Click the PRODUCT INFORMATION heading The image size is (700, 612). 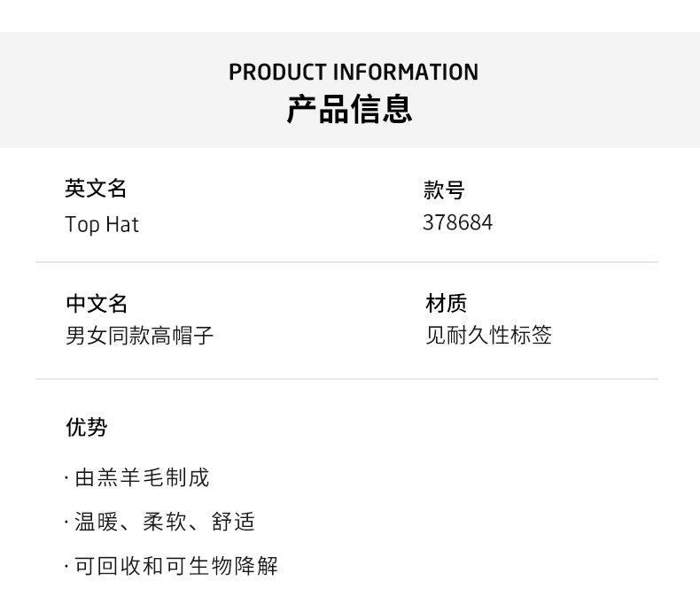tap(353, 72)
